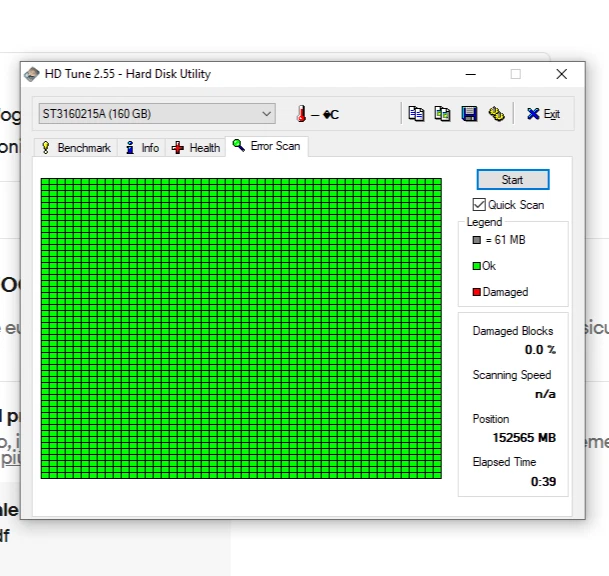Click the Start scan button
The height and width of the screenshot is (576, 609).
click(513, 179)
